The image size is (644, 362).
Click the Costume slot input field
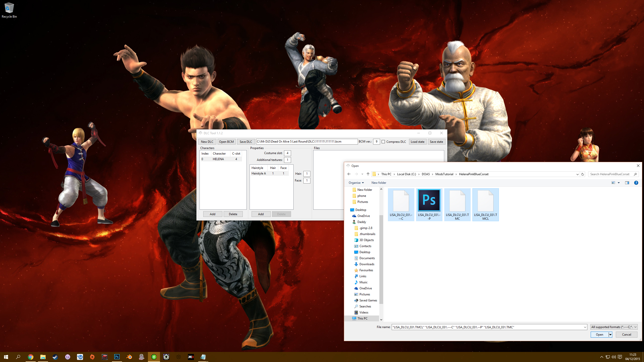click(x=287, y=153)
